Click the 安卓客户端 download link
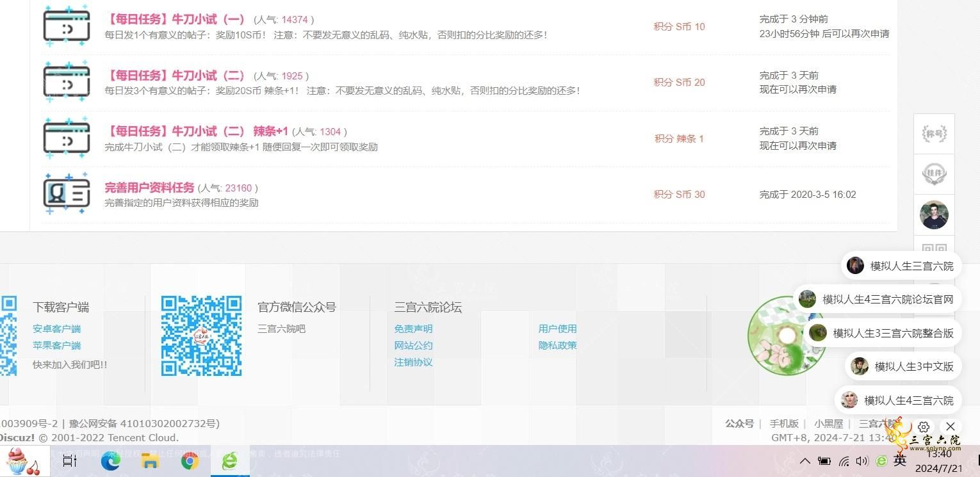Viewport: 980px width, 477px height. tap(57, 328)
